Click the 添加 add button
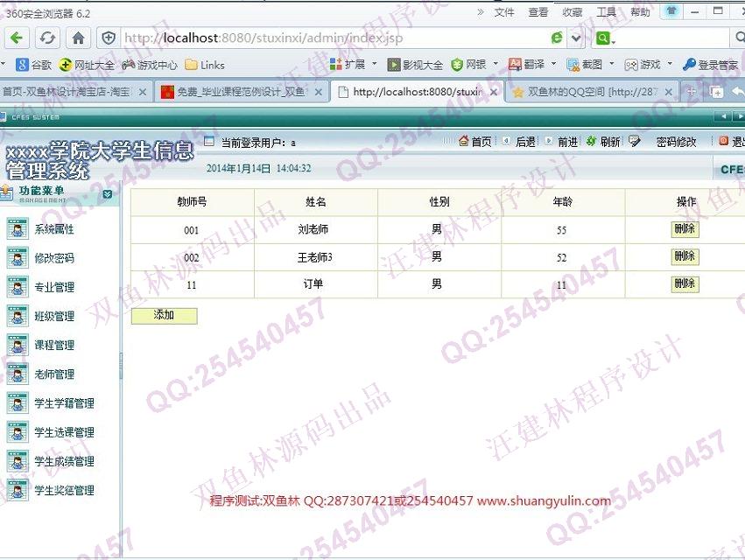The width and height of the screenshot is (745, 560). point(164,316)
